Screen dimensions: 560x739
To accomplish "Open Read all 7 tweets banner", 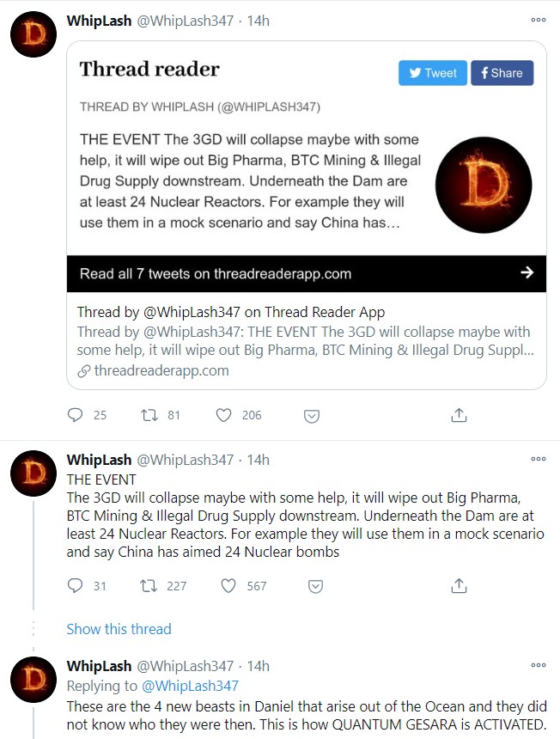I will pyautogui.click(x=307, y=273).
